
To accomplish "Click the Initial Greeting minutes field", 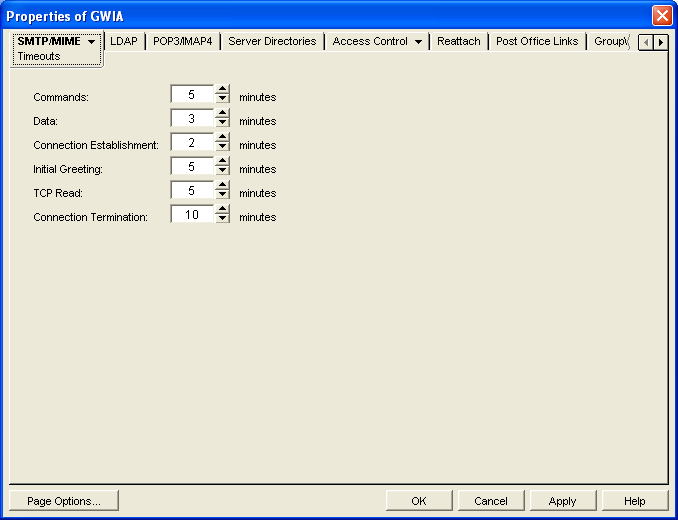I will 192,166.
